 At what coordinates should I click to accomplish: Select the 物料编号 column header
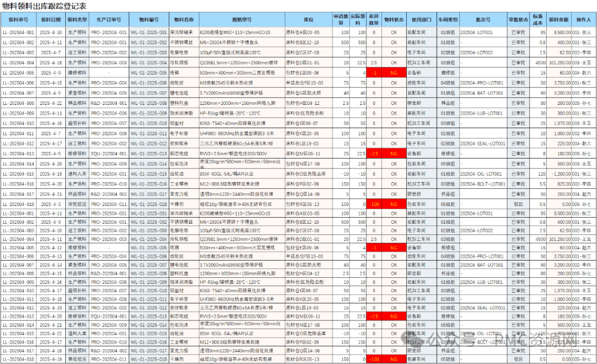tap(149, 20)
